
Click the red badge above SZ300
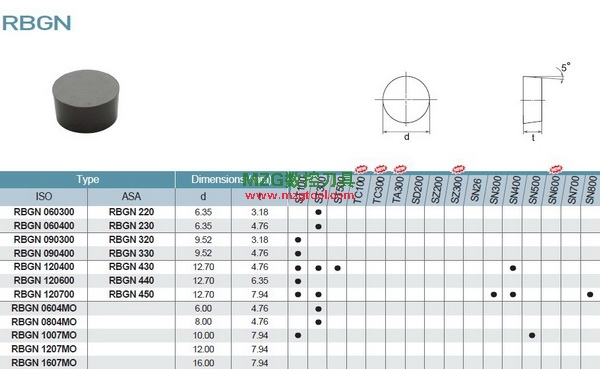coord(458,169)
